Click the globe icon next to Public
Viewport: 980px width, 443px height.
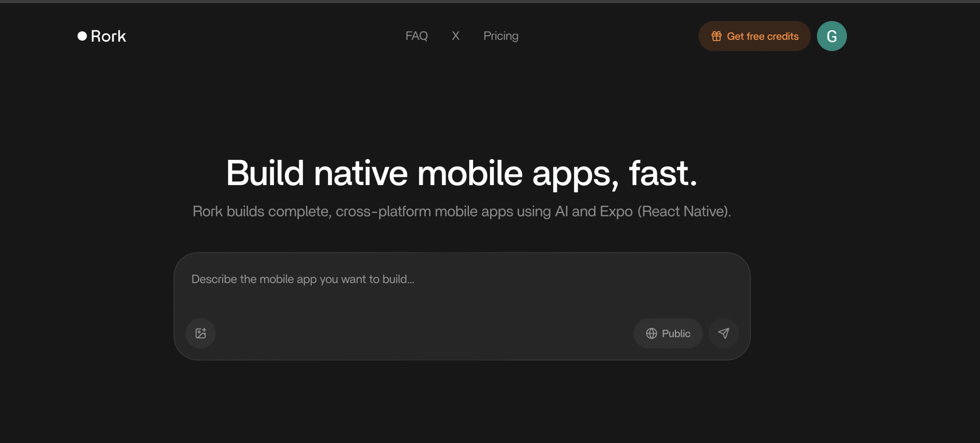[651, 333]
